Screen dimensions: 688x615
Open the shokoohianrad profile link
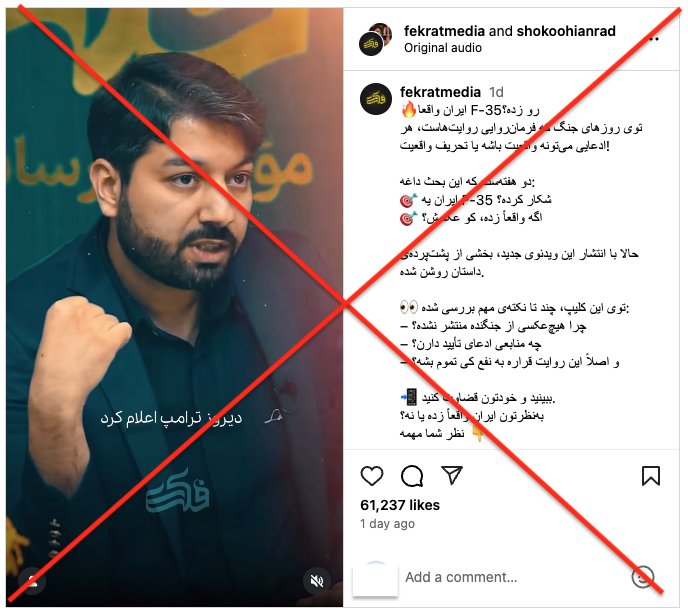coord(566,31)
